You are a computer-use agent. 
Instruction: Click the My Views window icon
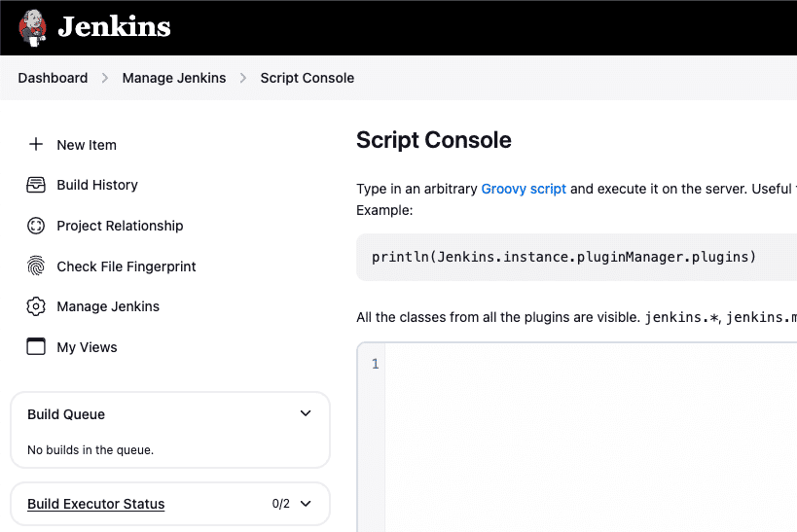(x=36, y=347)
